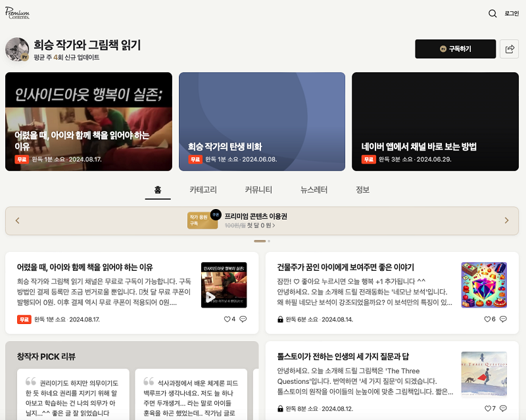Open the 커뮤니티 tab
Viewport: 526px width, 420px height.
258,190
